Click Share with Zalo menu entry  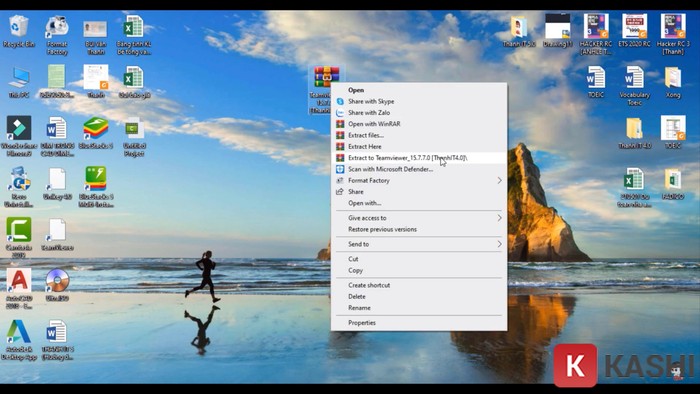419,112
